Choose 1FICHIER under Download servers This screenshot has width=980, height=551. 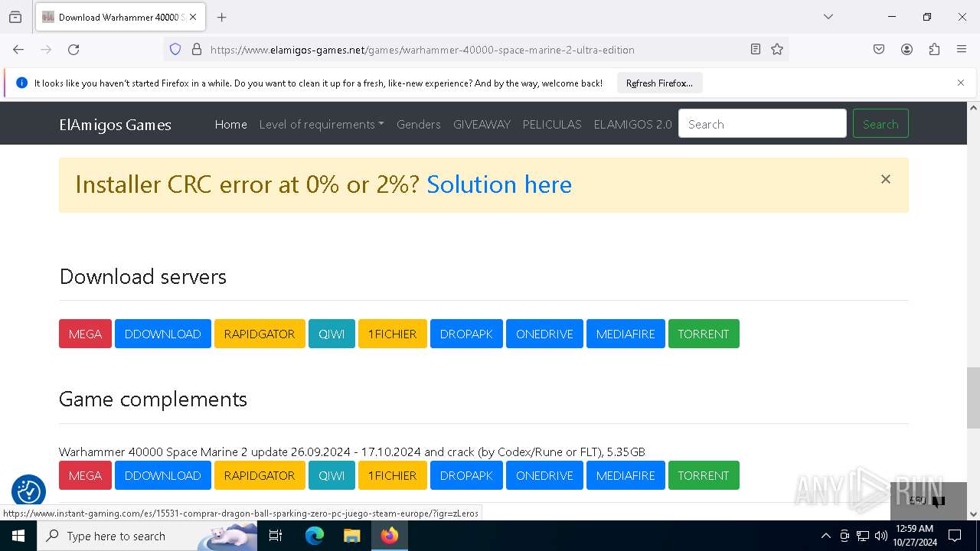click(x=392, y=334)
